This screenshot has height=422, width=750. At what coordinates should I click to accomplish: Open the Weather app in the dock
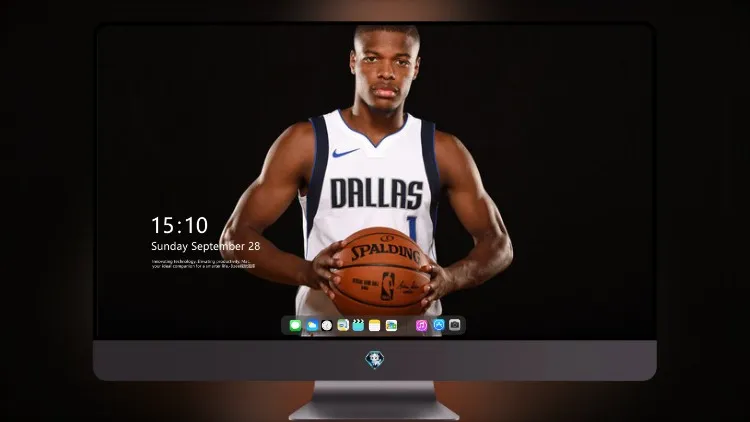311,325
